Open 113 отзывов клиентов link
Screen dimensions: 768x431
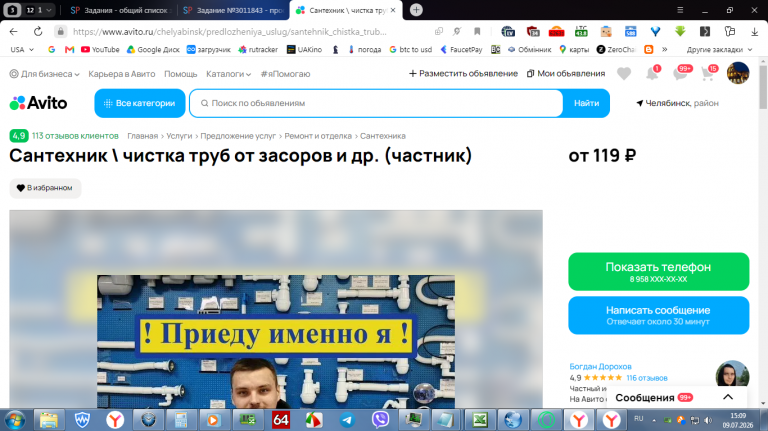coord(75,136)
